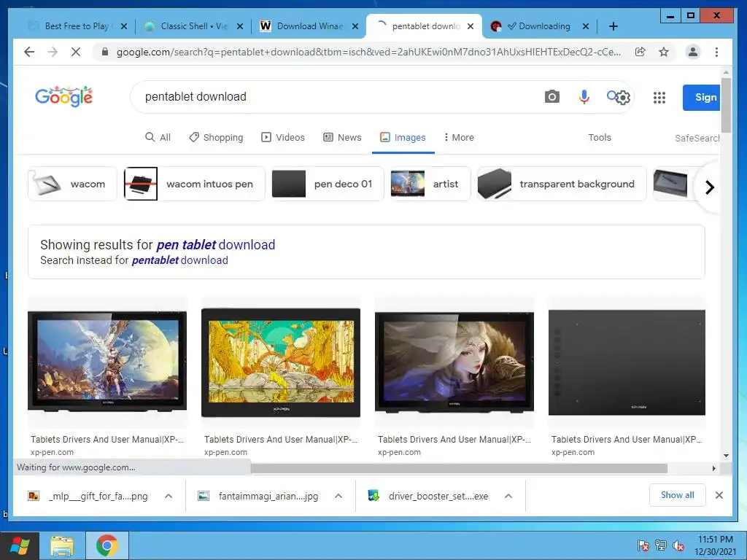Click the address bar URL
Image resolution: width=747 pixels, height=560 pixels.
point(368,52)
